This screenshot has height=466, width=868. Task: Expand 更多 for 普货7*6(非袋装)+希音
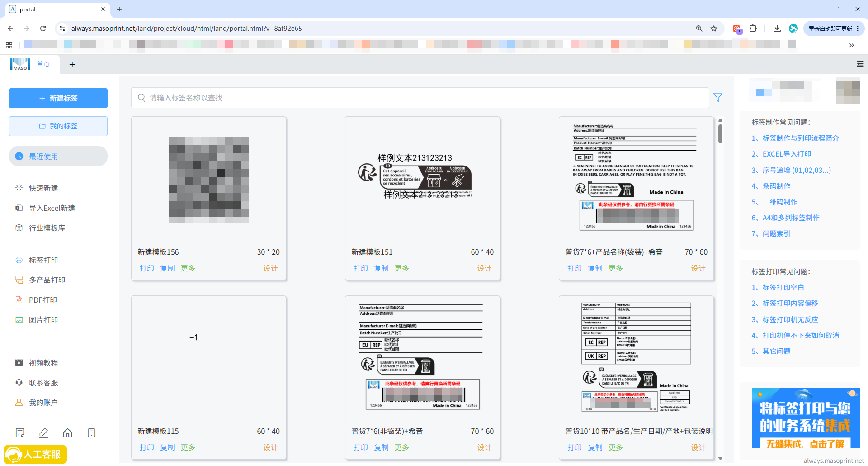tap(402, 447)
